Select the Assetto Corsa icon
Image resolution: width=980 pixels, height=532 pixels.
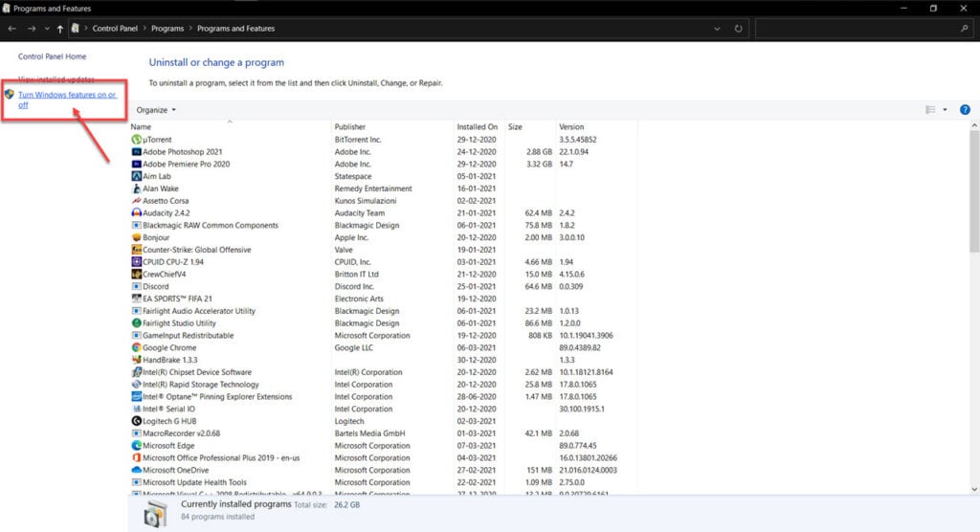[136, 201]
